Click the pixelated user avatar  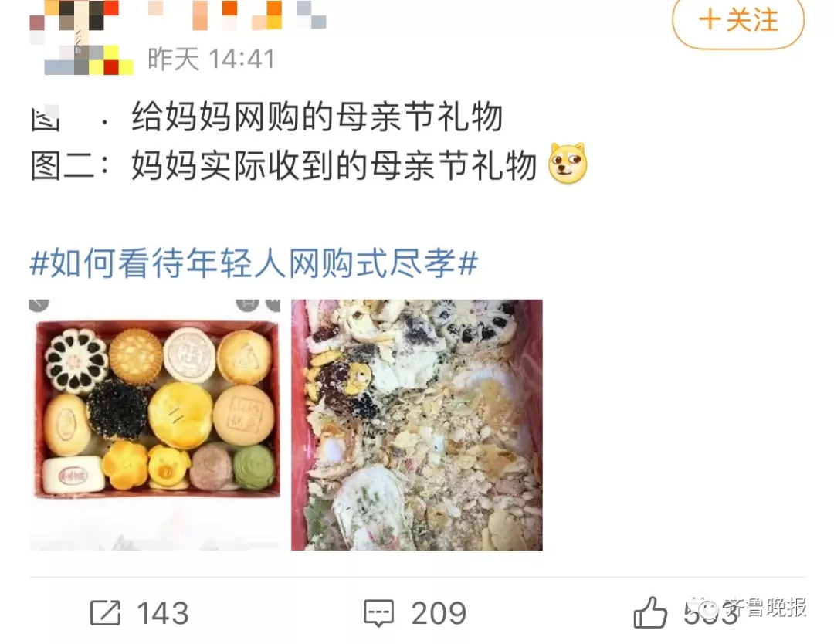coord(81,37)
